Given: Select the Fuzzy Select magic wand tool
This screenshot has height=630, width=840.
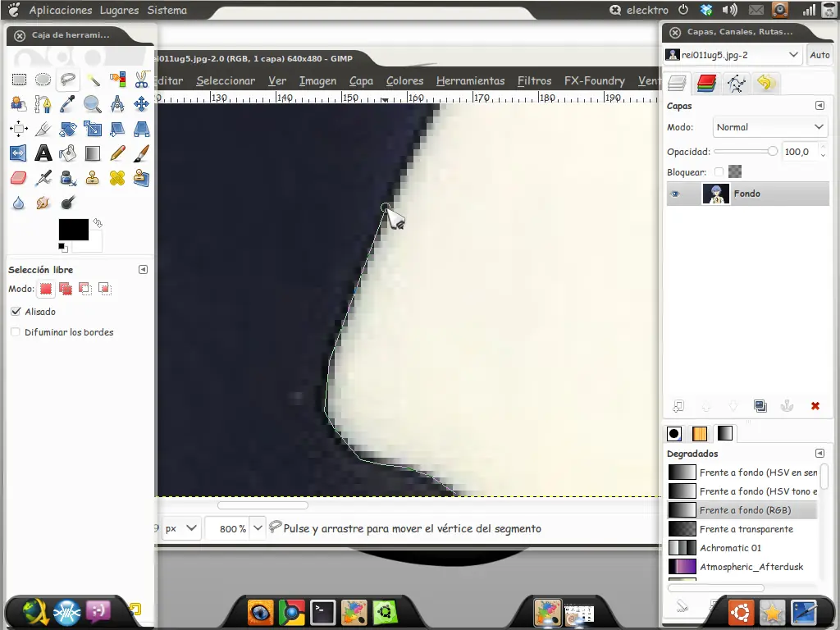Looking at the screenshot, I should click(93, 80).
